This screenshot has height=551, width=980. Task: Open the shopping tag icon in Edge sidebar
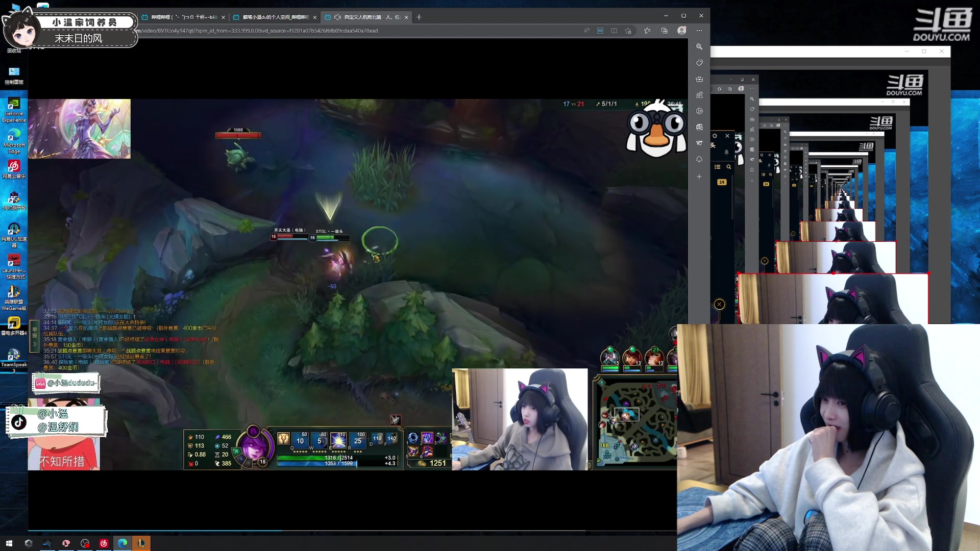pyautogui.click(x=699, y=63)
